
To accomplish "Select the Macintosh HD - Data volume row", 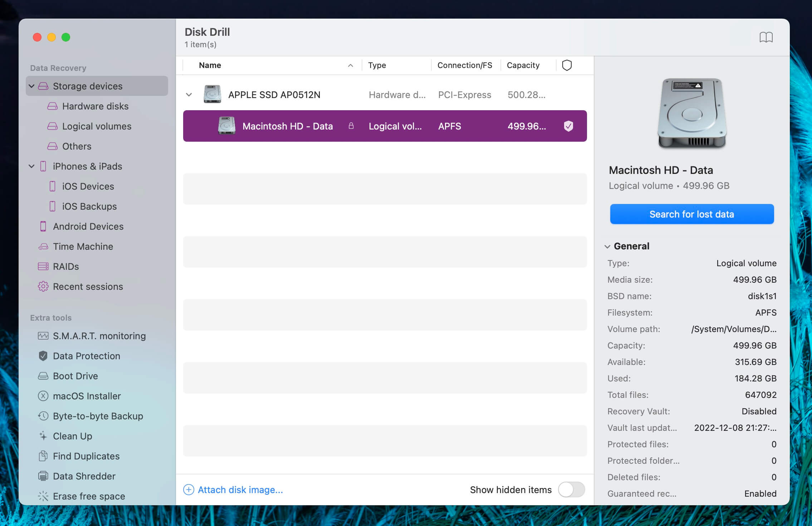I will [x=385, y=126].
